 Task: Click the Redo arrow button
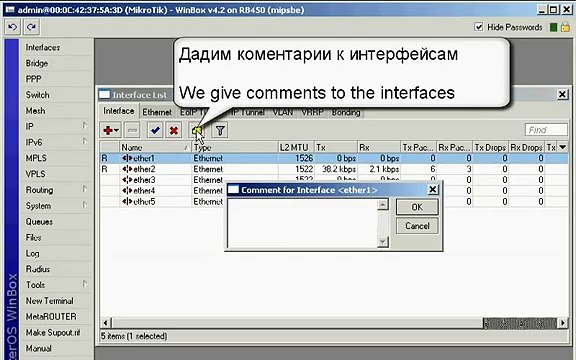[32, 27]
